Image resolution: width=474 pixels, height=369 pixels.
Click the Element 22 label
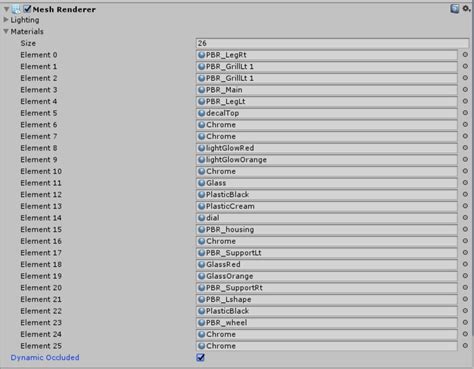pos(41,311)
